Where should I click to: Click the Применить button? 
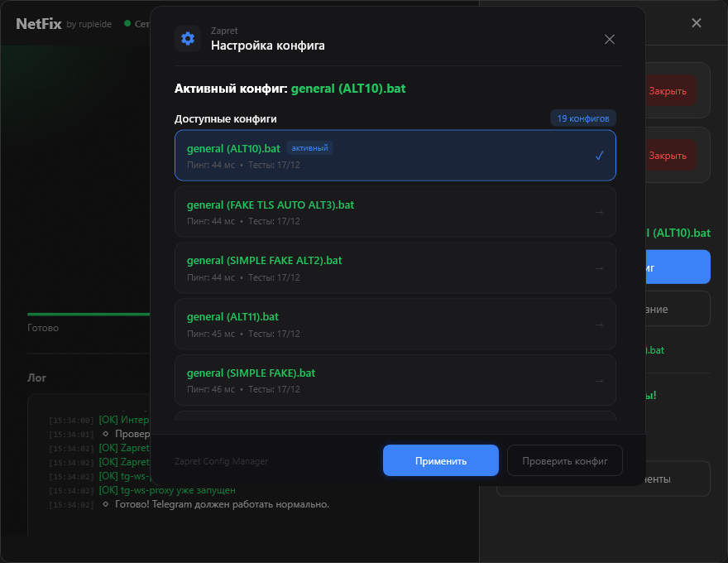(441, 461)
